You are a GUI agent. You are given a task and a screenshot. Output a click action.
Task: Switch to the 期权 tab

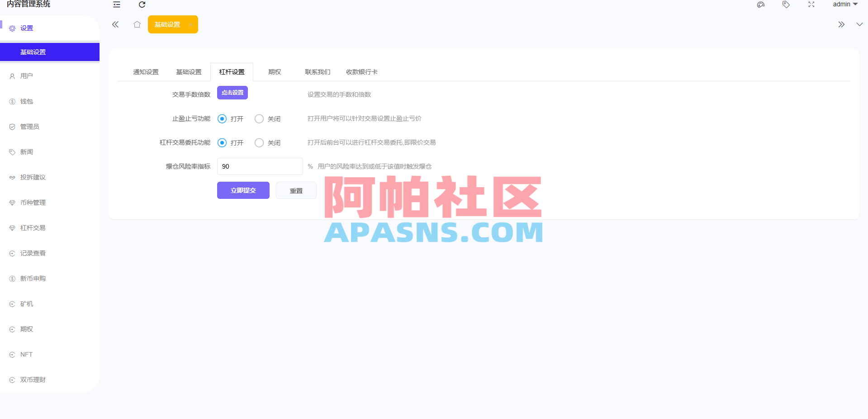274,71
